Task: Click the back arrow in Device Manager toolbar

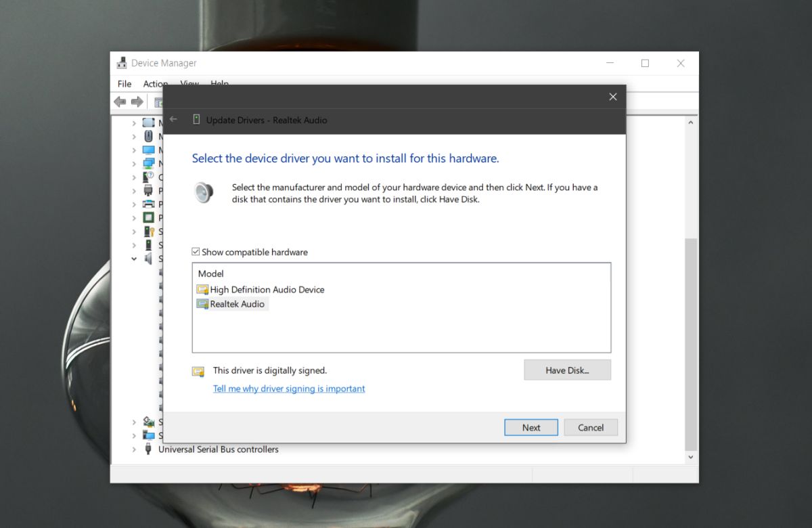Action: 120,102
